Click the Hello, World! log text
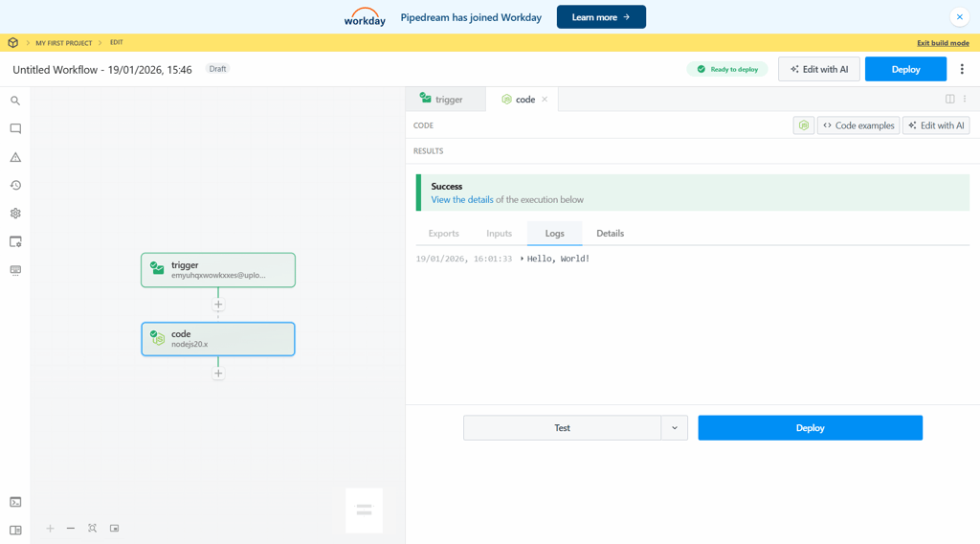The width and height of the screenshot is (980, 544). (558, 259)
